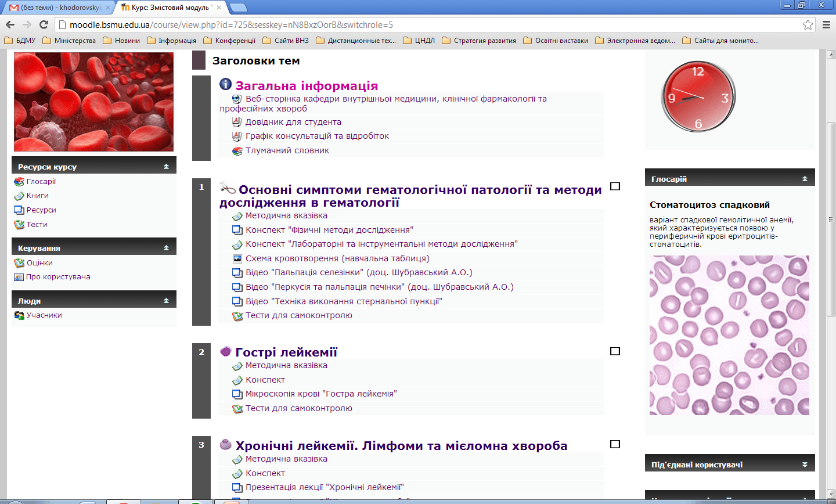This screenshot has height=504, width=836.
Task: Select the Курс: Змістовий модуль tab
Action: point(170,8)
